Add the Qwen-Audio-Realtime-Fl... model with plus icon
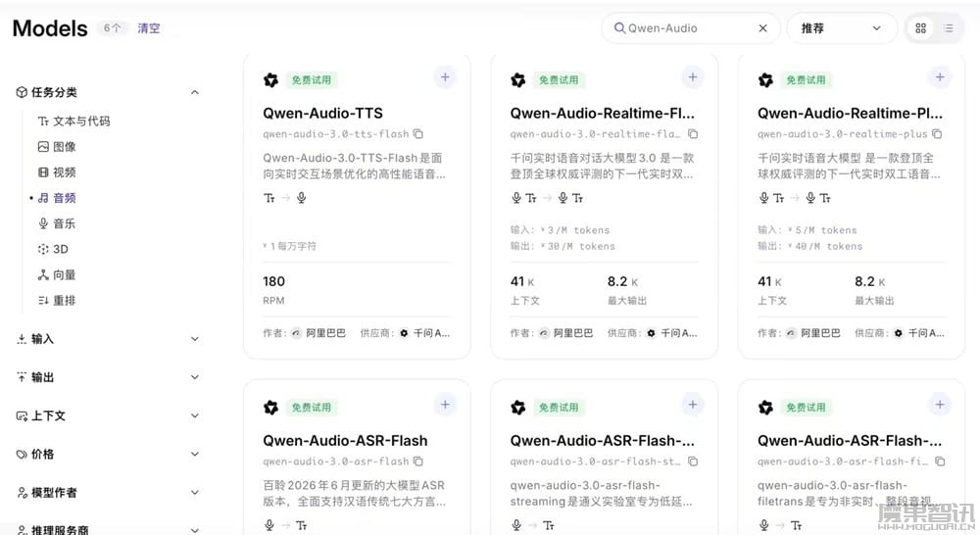980x535 pixels. coord(693,77)
